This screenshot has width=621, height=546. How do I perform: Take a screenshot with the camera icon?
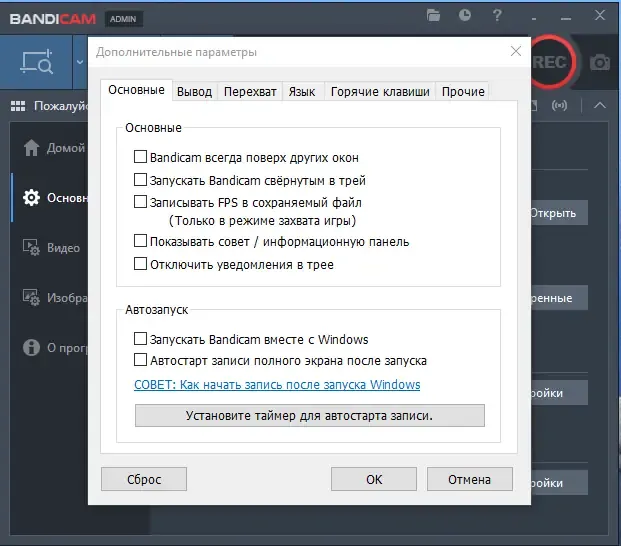click(600, 63)
